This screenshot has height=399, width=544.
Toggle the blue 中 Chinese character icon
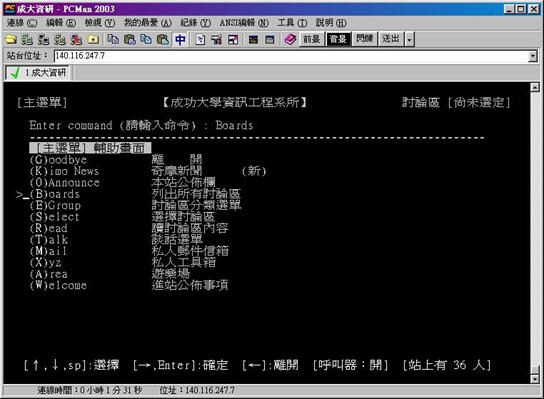180,40
